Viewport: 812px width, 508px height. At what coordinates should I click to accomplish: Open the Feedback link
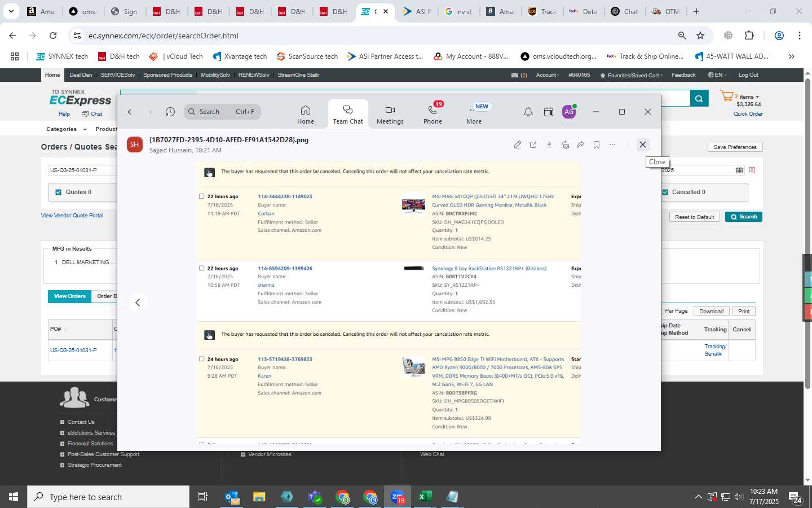[683, 75]
